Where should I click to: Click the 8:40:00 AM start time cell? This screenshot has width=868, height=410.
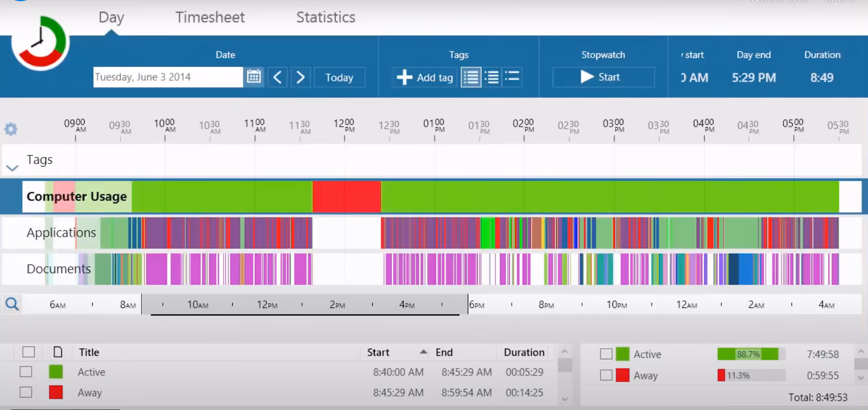398,372
